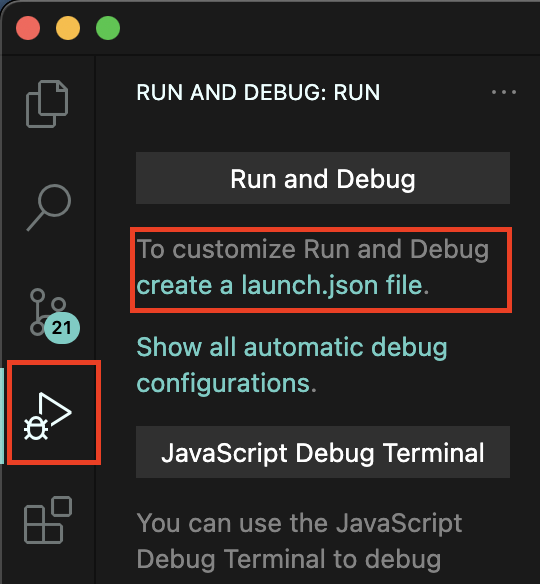Open the Explorer view in activity bar
The width and height of the screenshot is (540, 584).
47,104
